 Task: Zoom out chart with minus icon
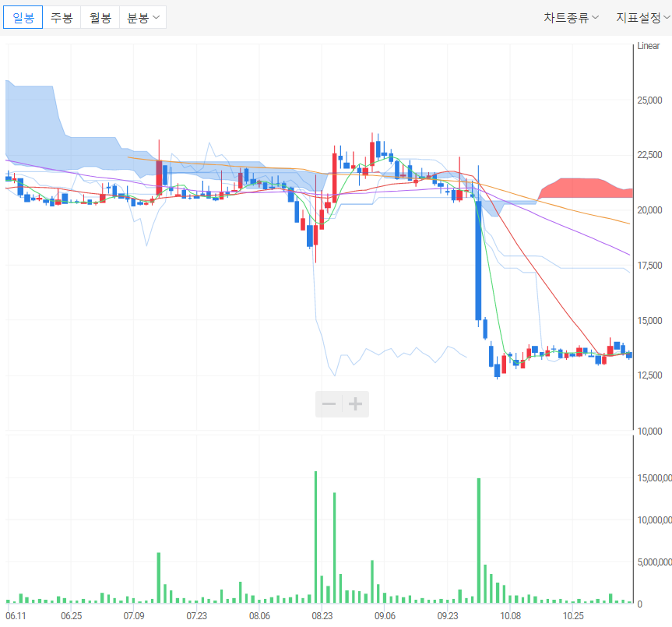click(329, 403)
